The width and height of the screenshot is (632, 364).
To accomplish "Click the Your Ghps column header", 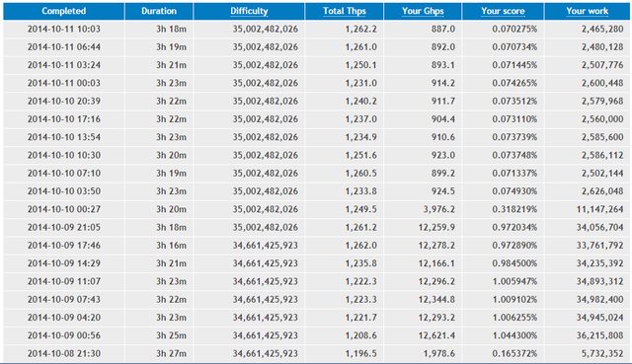I will [423, 11].
